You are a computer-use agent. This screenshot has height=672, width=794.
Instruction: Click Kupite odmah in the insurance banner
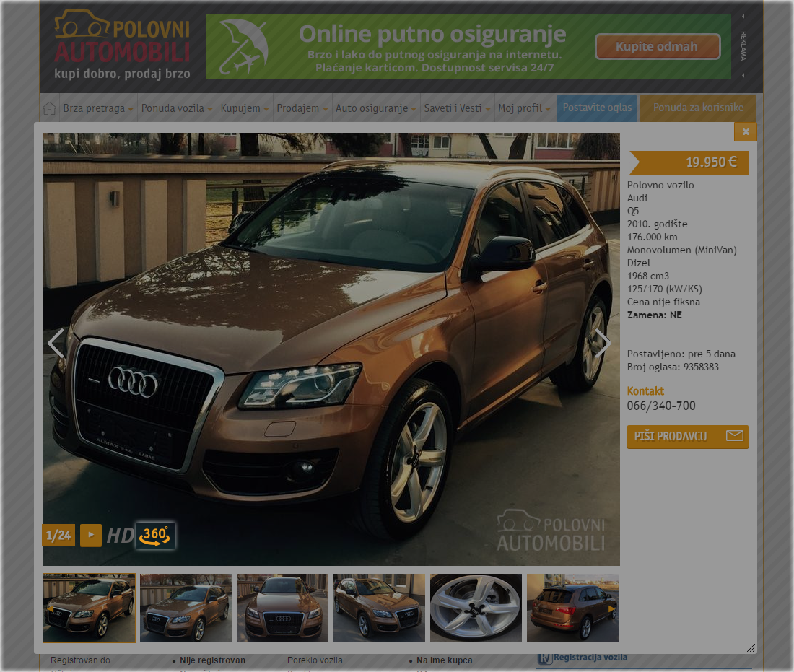point(657,47)
